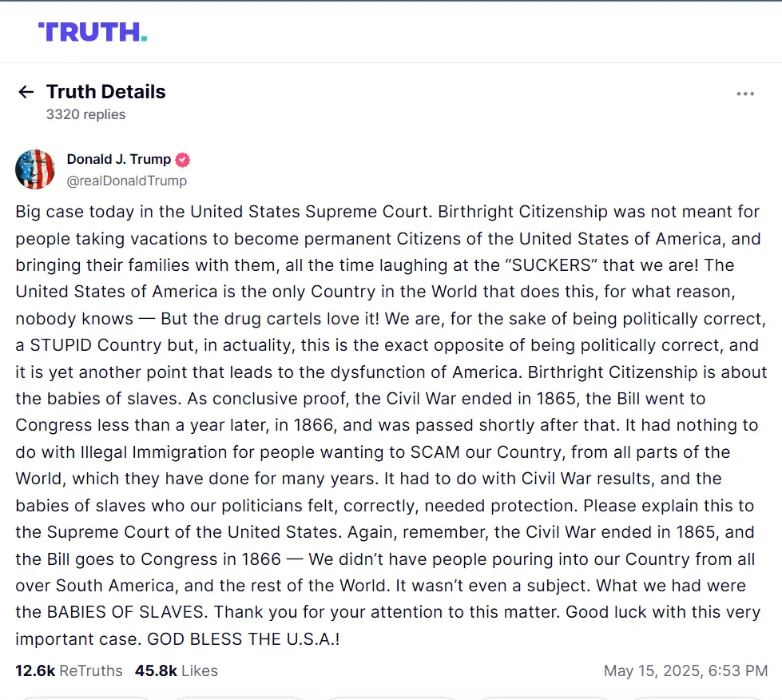The height and width of the screenshot is (700, 782).
Task: Click the Truth Social logo
Action: pyautogui.click(x=93, y=32)
